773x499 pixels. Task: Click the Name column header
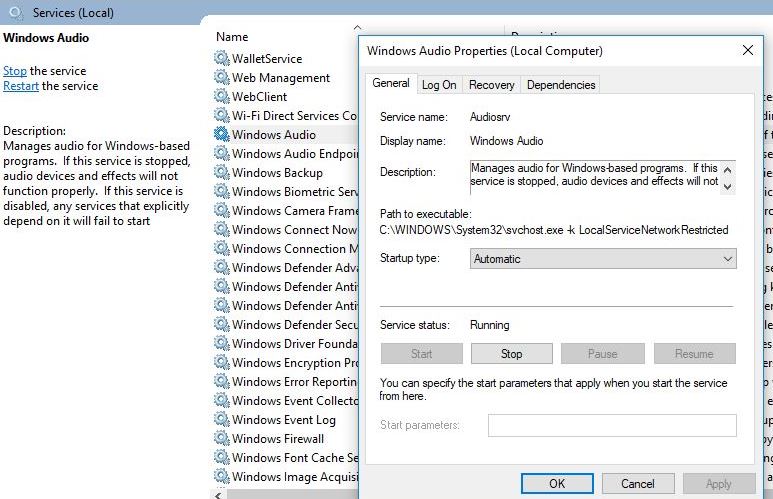click(232, 37)
